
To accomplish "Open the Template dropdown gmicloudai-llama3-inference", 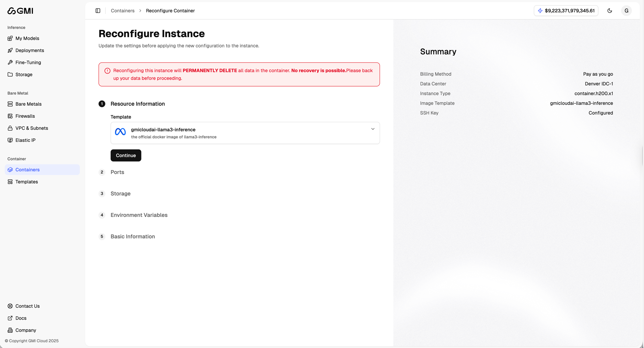I will (x=245, y=133).
